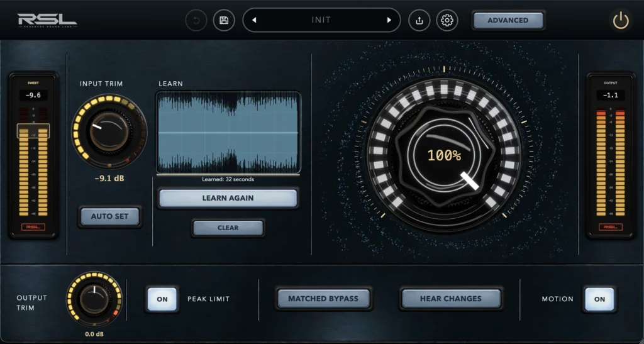
Task: Go to the next preset with the right arrow
Action: [389, 20]
